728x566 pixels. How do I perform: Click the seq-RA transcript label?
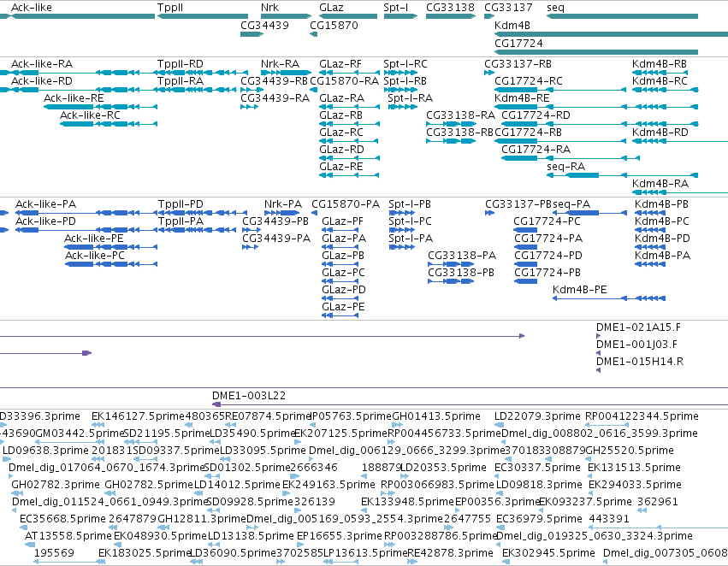click(x=566, y=167)
